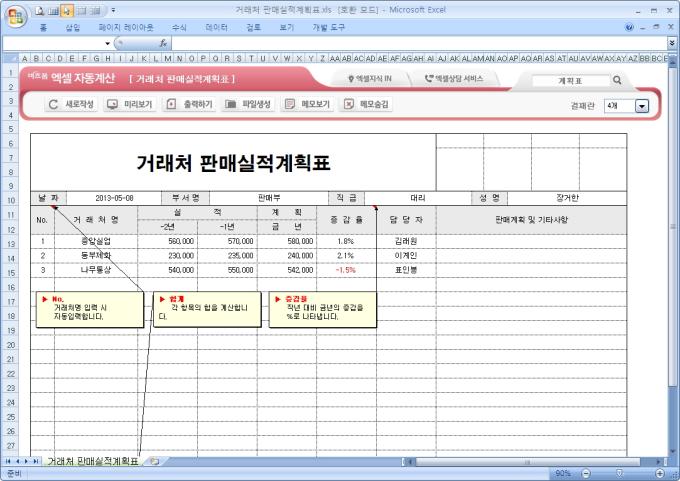Click the insert new worksheet tab icon
Viewport: 680px width, 481px height.
click(x=155, y=461)
